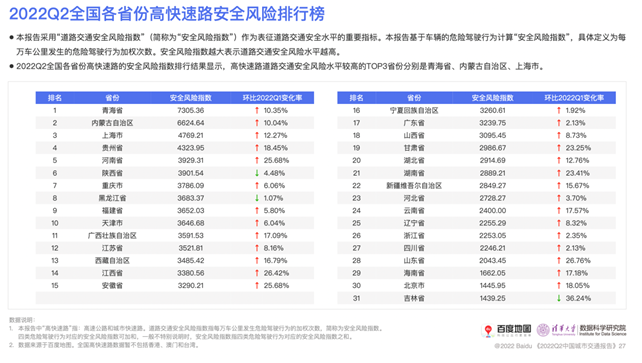Select province cell 西藏自治区
Image resolution: width=642 pixels, height=363 pixels.
coord(112,261)
